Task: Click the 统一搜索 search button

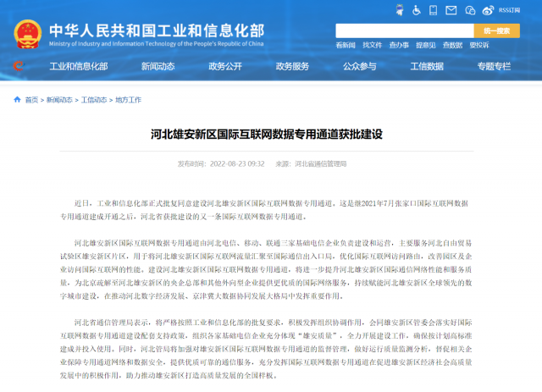Action: pos(497,30)
